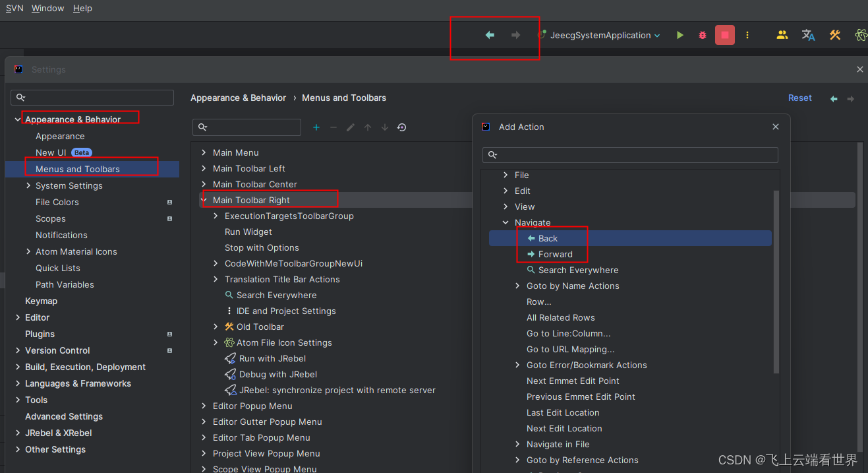Open the Help menu
Image resolution: width=868 pixels, height=473 pixels.
pos(82,8)
